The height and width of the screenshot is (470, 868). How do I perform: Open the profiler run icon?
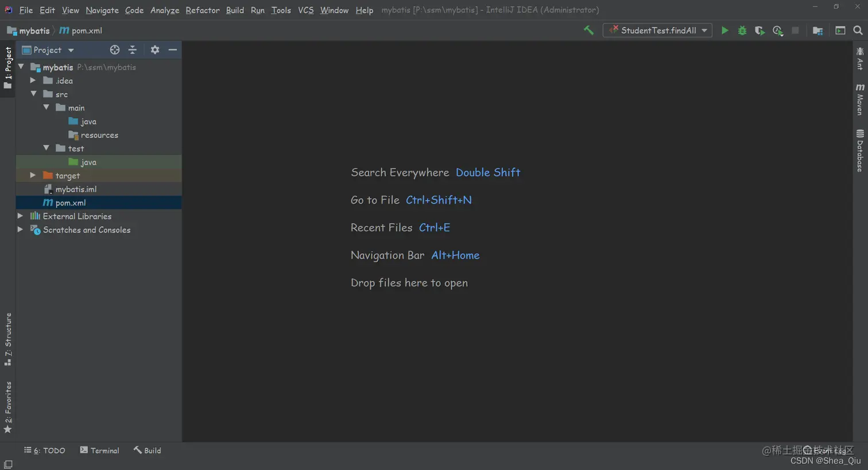[777, 30]
